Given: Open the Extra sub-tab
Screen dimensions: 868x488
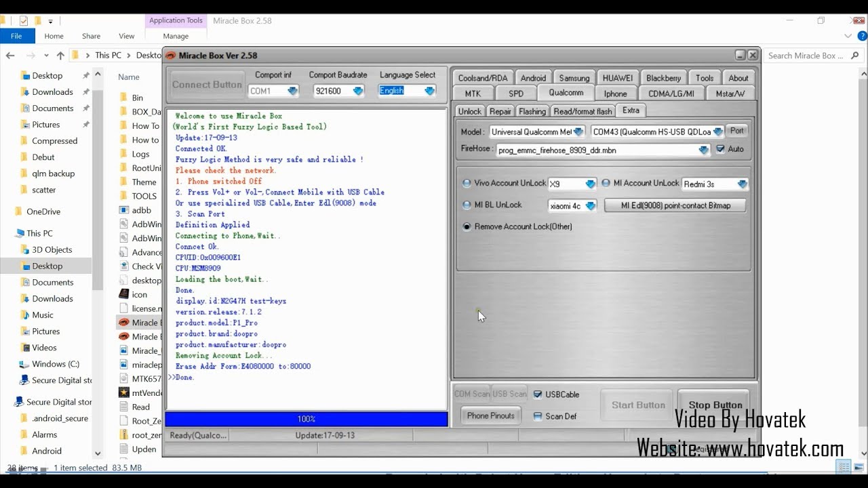Looking at the screenshot, I should pyautogui.click(x=631, y=110).
